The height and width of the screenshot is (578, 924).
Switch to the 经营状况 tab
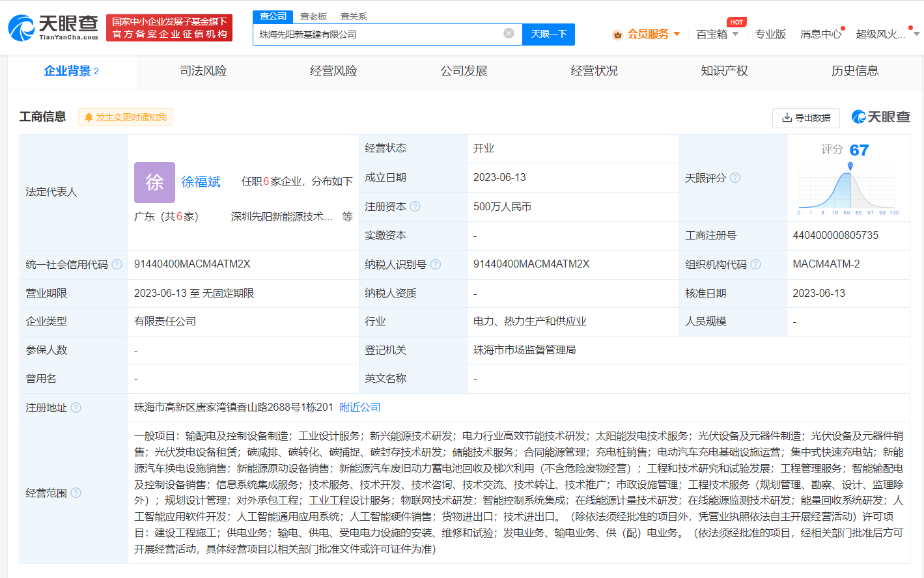[x=594, y=71]
